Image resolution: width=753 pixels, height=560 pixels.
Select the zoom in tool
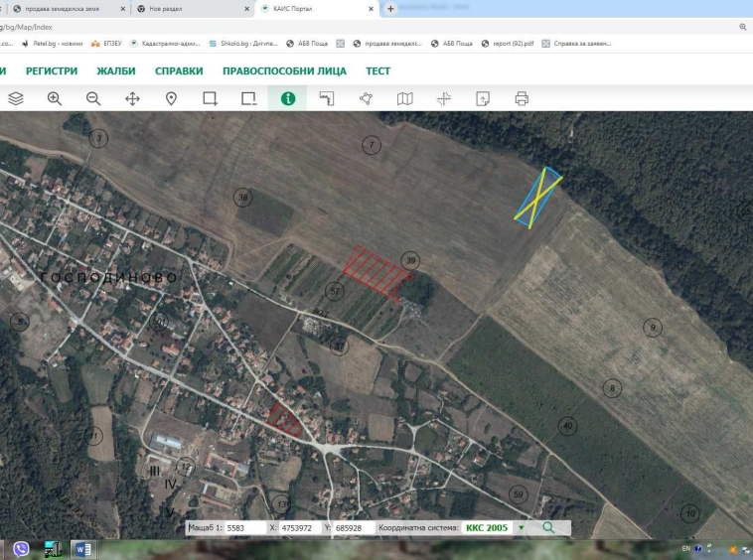pos(55,98)
